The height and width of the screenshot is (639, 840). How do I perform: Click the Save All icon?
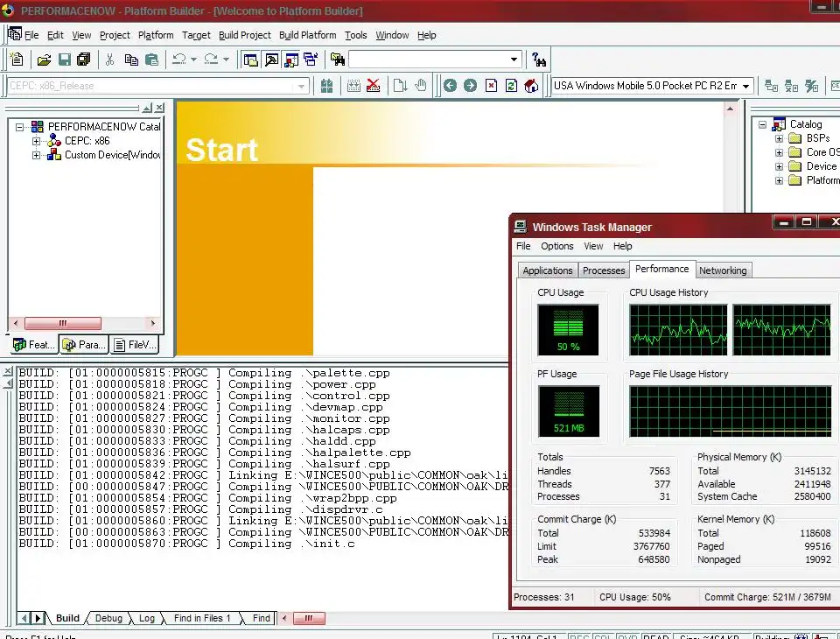coord(84,60)
